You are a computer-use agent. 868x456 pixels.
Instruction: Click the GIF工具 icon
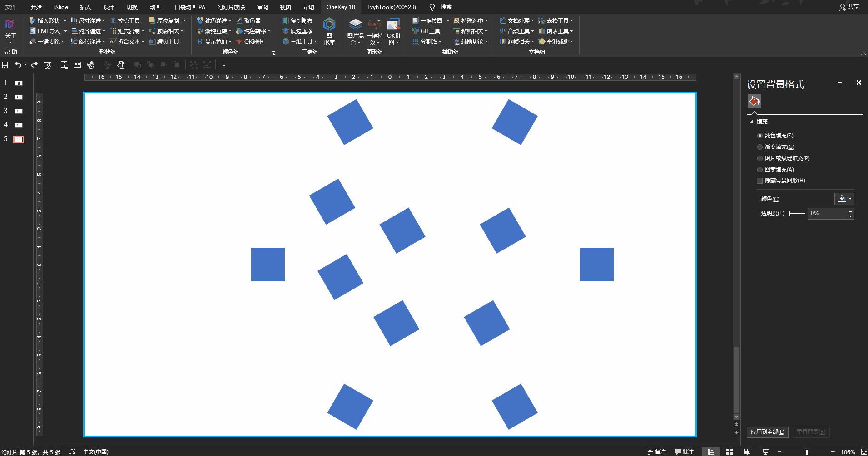426,31
